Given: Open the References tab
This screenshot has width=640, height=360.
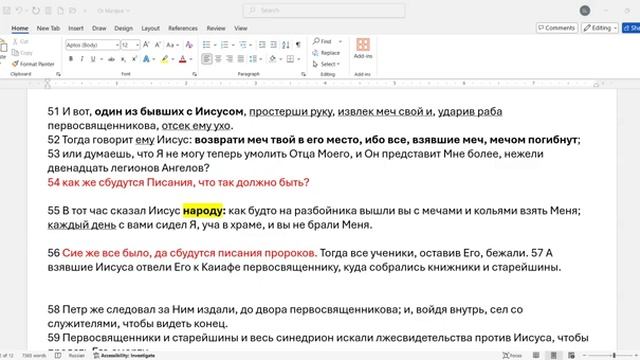Looking at the screenshot, I should click(183, 28).
